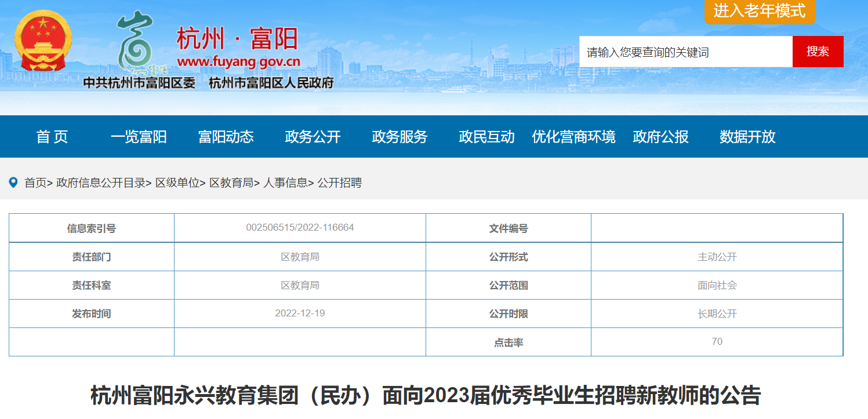Open the 一览富阳 menu item

click(139, 137)
